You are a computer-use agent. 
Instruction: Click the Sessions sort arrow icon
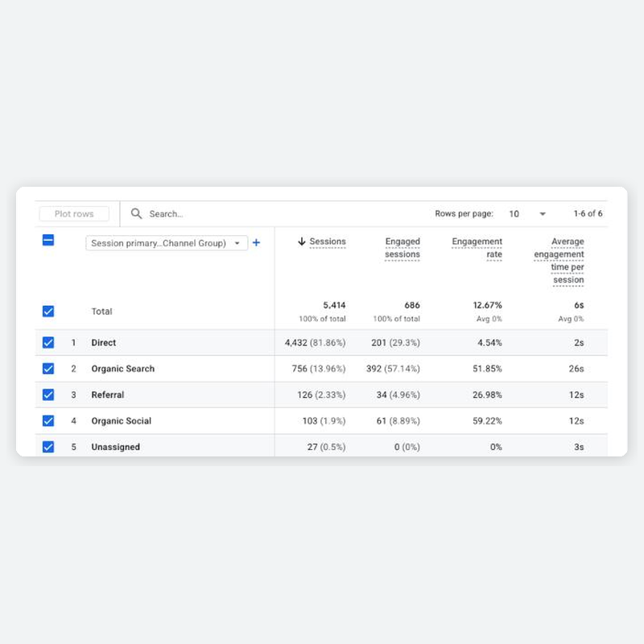[301, 242]
